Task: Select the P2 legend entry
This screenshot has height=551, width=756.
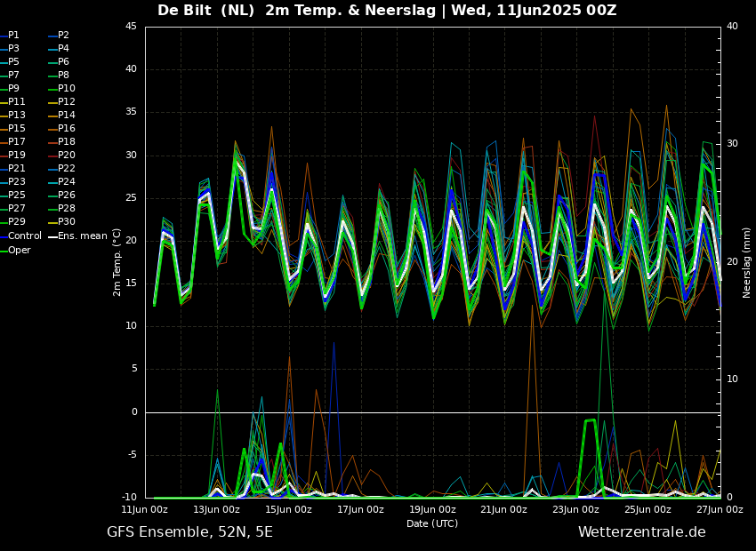Action: click(63, 36)
